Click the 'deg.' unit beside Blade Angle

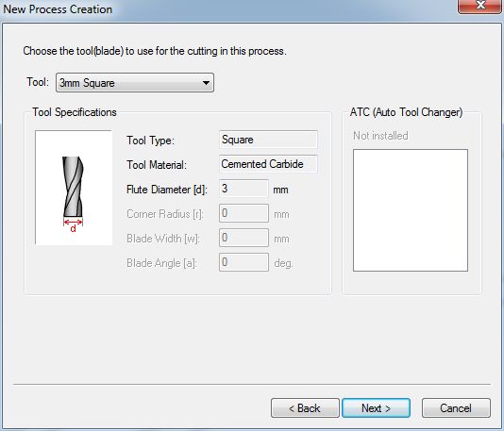(283, 263)
